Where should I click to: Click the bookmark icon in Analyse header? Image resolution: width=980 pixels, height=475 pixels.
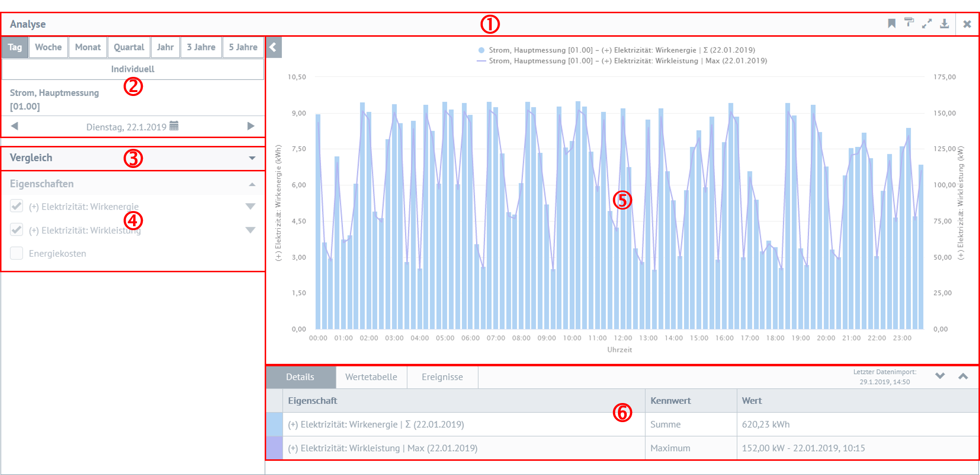click(891, 24)
